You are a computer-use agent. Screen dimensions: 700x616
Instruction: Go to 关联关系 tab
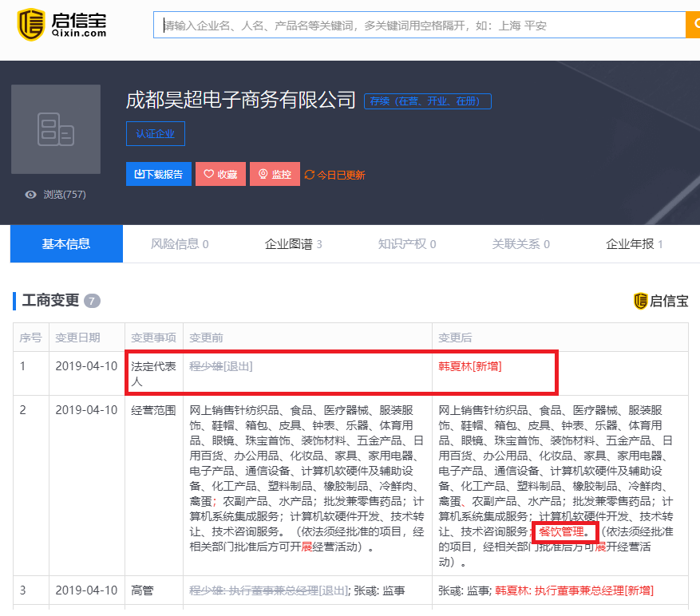click(521, 243)
